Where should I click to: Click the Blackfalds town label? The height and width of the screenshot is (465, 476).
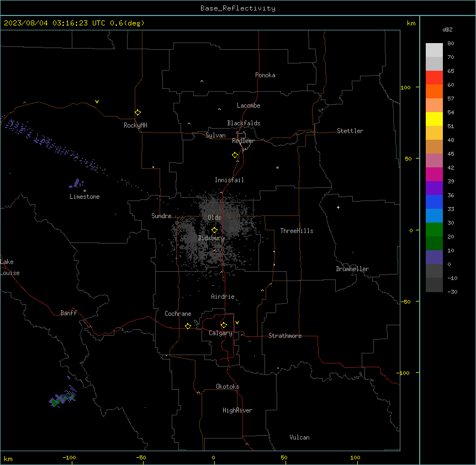(x=244, y=123)
